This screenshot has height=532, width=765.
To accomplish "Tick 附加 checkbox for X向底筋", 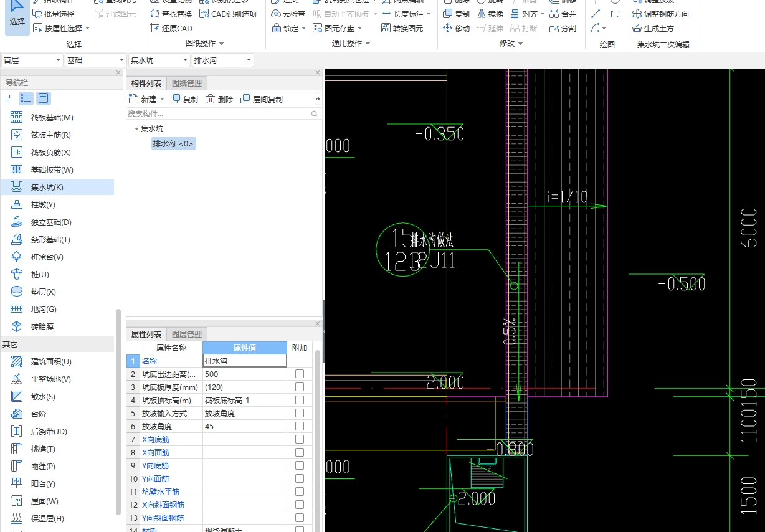I will [300, 439].
